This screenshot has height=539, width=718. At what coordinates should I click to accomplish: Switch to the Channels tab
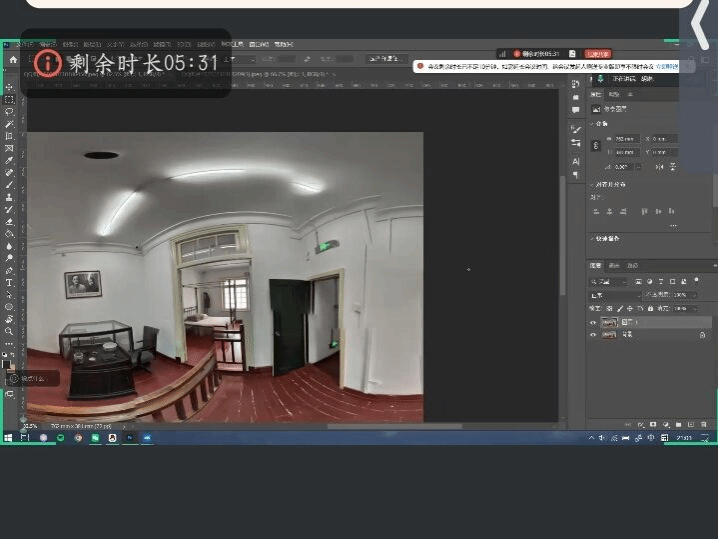point(614,266)
